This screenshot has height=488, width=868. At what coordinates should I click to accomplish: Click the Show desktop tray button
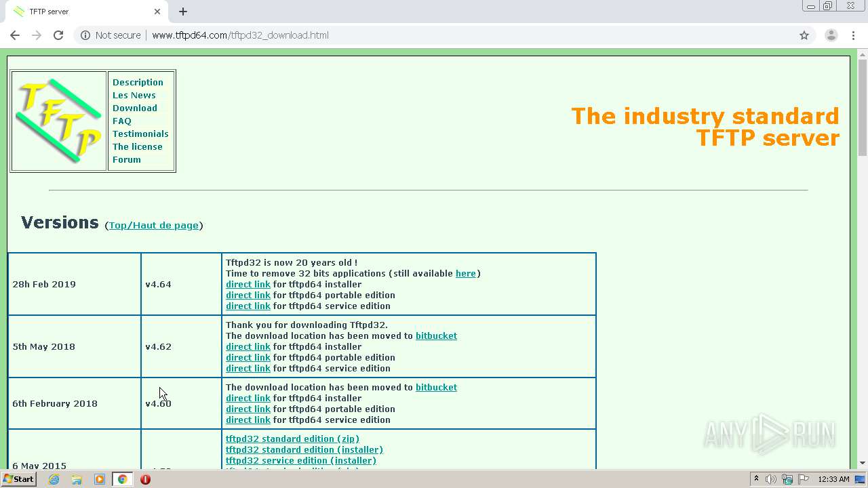(861, 479)
